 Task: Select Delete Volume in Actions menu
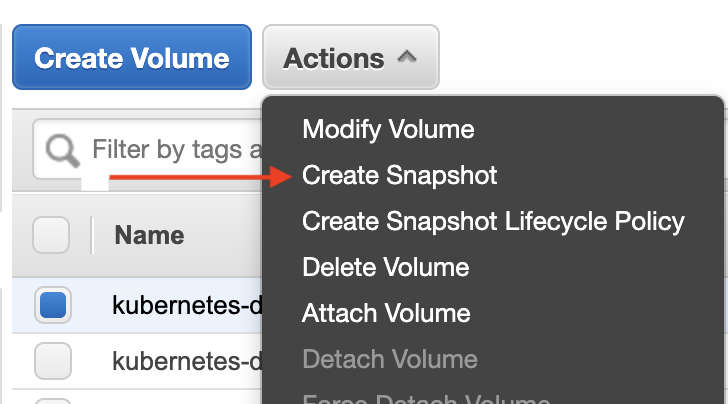point(385,267)
